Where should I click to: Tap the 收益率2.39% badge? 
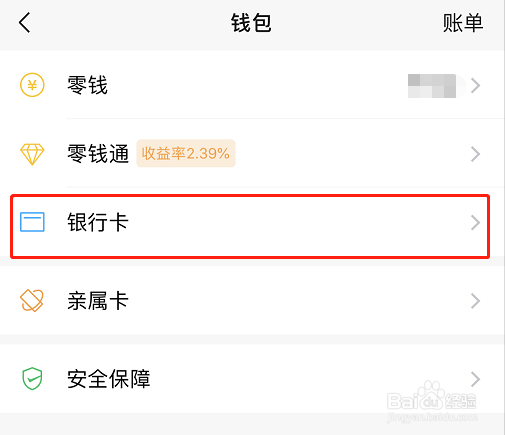186,153
